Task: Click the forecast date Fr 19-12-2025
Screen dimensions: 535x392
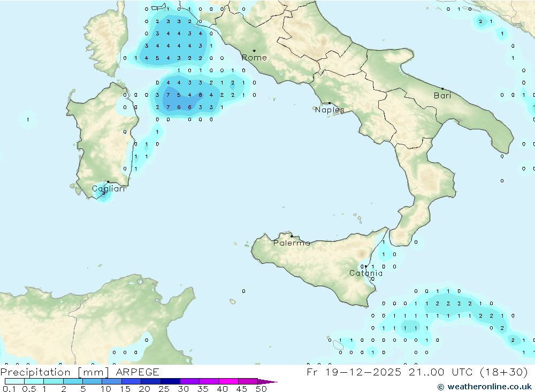Action: click(354, 372)
